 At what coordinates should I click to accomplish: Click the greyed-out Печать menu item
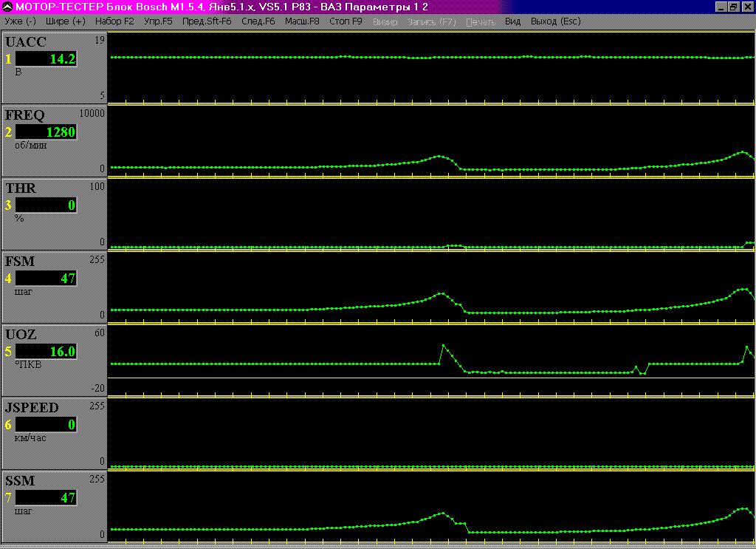coord(480,21)
